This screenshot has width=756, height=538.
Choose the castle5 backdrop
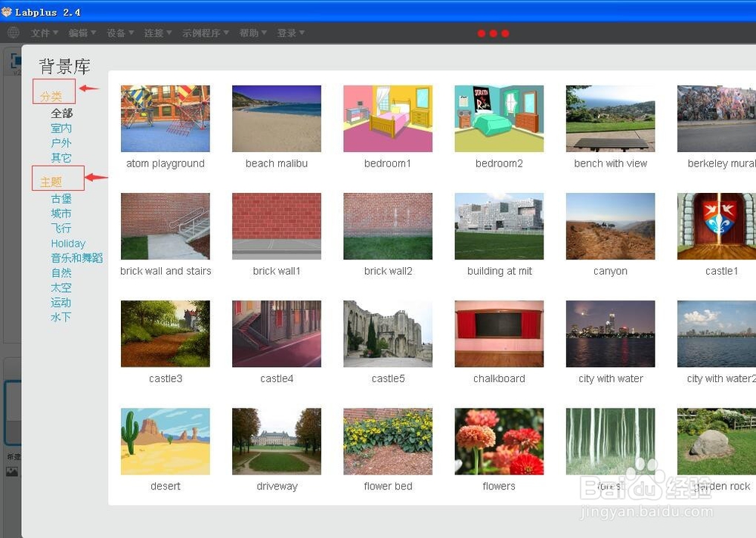pos(388,334)
